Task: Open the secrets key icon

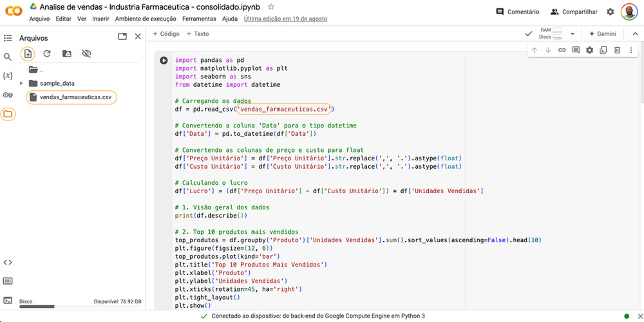Action: coord(8,95)
